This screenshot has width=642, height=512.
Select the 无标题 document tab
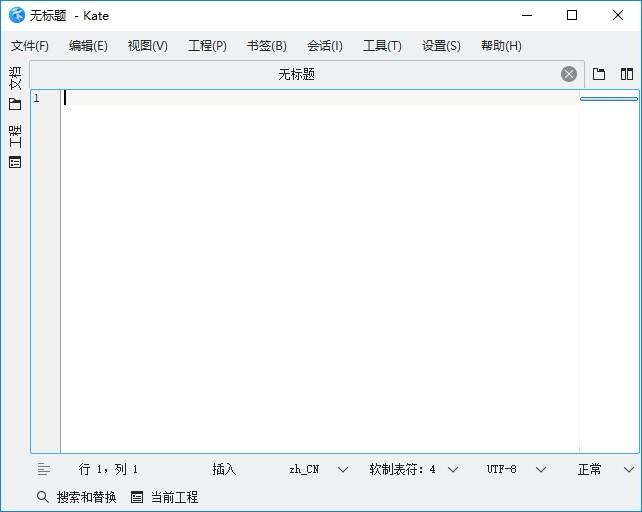pyautogui.click(x=296, y=74)
